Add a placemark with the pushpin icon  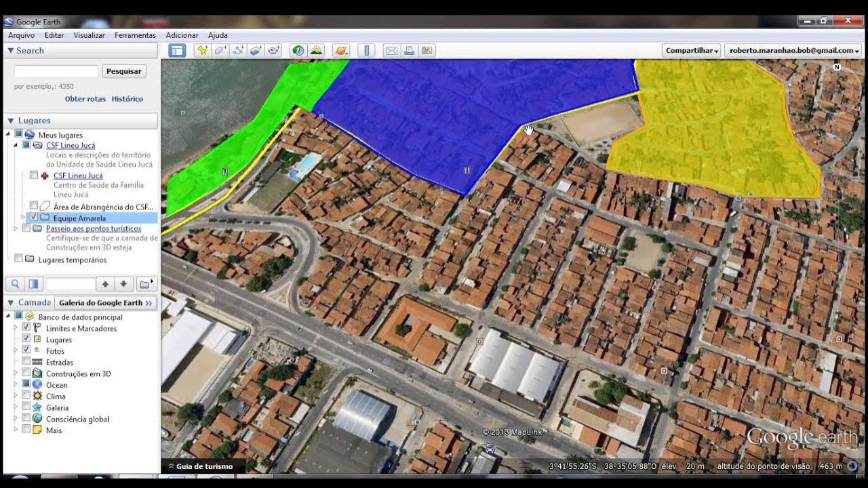tap(202, 50)
